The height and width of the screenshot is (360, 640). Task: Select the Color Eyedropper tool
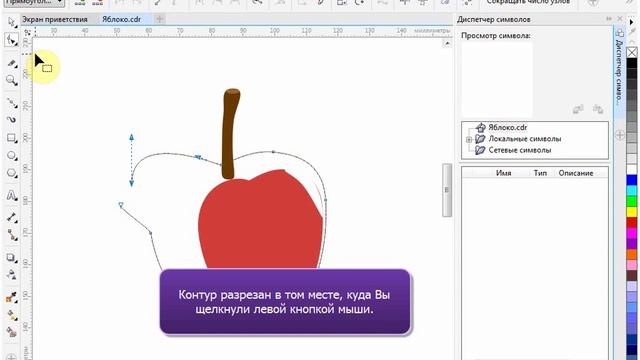[x=11, y=297]
